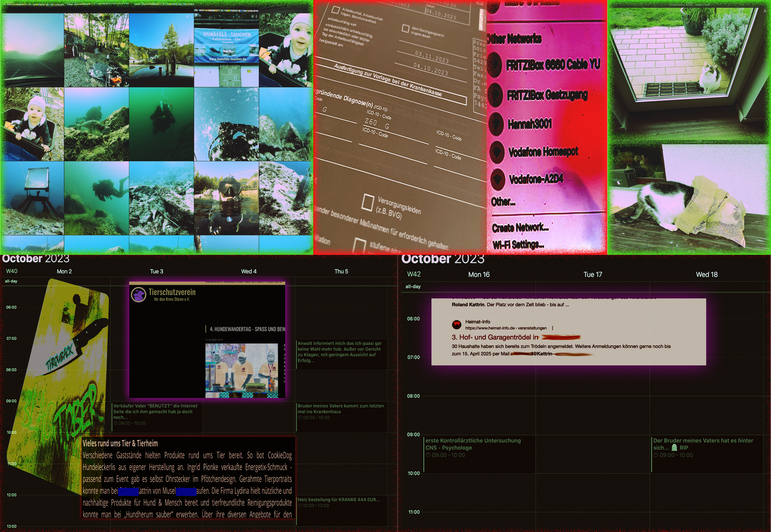The height and width of the screenshot is (532, 771).
Task: Click the Hundewandertag booth photo with three people
Action: point(242,370)
